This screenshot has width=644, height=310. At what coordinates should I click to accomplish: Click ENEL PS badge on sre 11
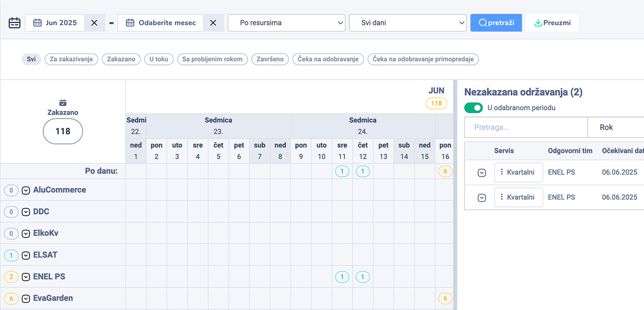pyautogui.click(x=342, y=277)
